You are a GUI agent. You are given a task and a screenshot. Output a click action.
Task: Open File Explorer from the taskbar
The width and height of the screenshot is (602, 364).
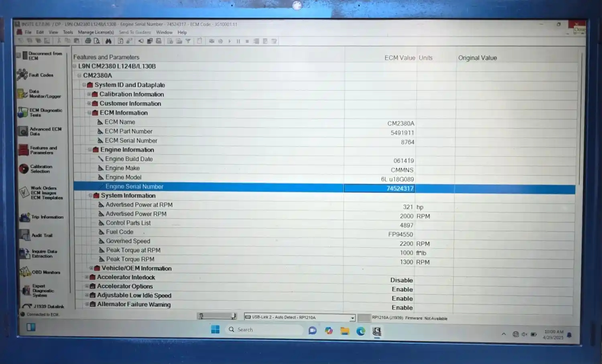coord(345,331)
